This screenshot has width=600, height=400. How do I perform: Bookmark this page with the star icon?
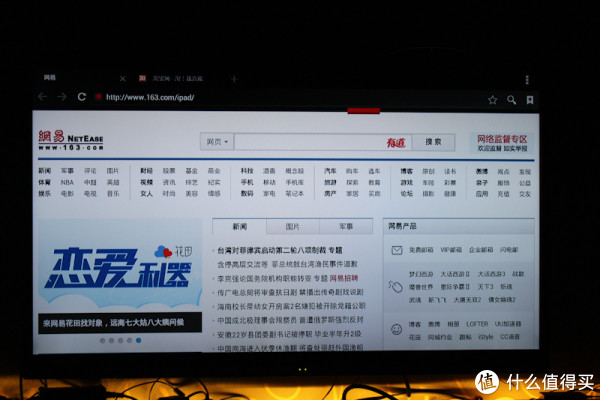pyautogui.click(x=492, y=100)
